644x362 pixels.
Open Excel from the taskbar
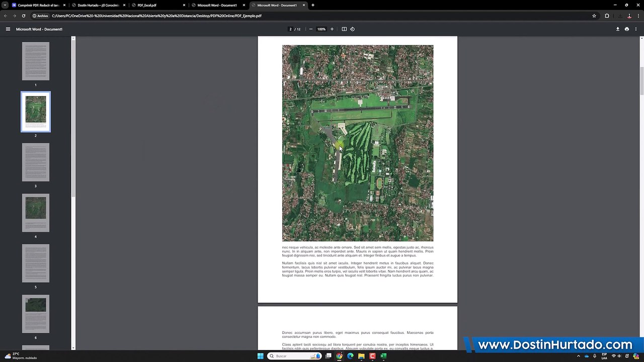point(383,356)
